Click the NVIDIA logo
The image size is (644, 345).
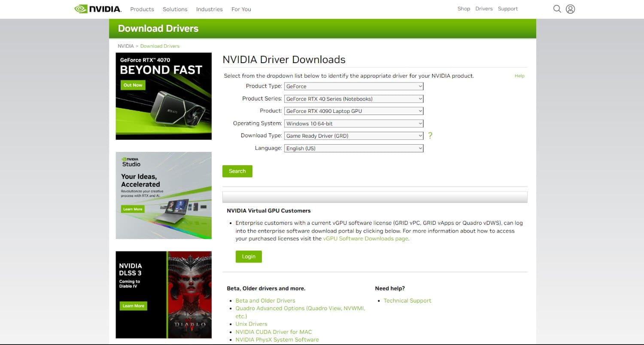(98, 9)
